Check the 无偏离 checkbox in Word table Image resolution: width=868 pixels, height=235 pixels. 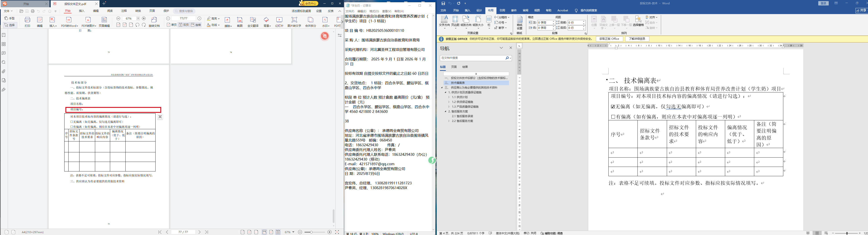coord(613,107)
